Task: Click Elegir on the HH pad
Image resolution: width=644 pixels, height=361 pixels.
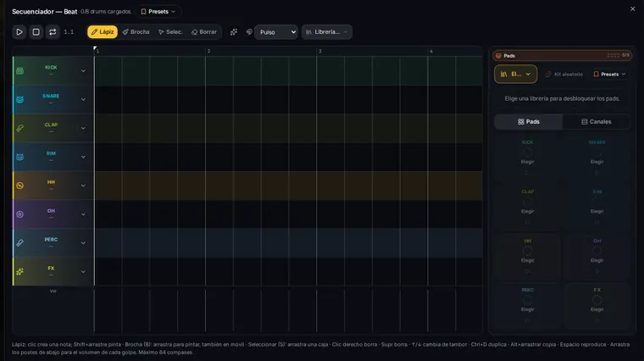Action: tap(527, 260)
